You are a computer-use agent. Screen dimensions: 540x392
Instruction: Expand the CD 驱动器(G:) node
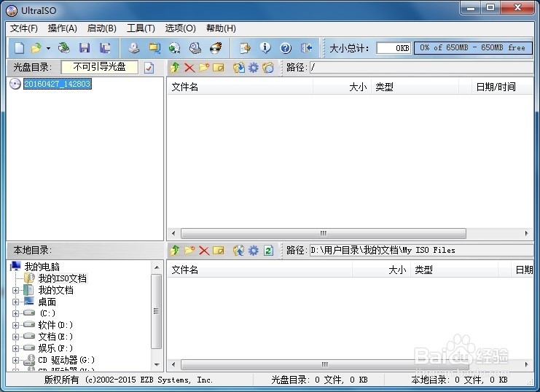point(15,360)
